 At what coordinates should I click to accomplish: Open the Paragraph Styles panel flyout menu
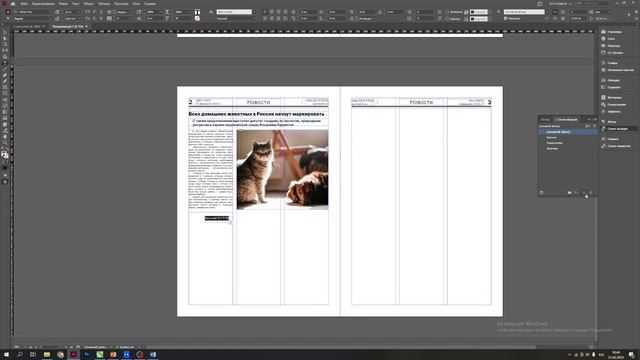tap(595, 119)
